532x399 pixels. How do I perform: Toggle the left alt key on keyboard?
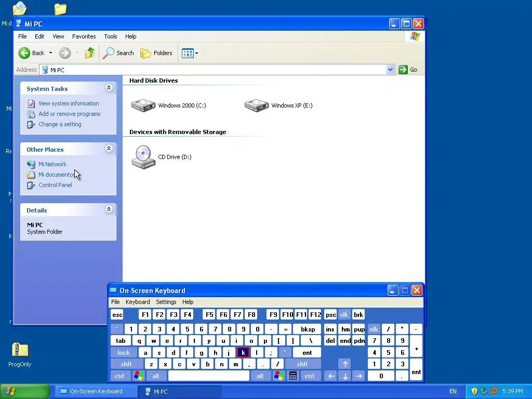[155, 376]
